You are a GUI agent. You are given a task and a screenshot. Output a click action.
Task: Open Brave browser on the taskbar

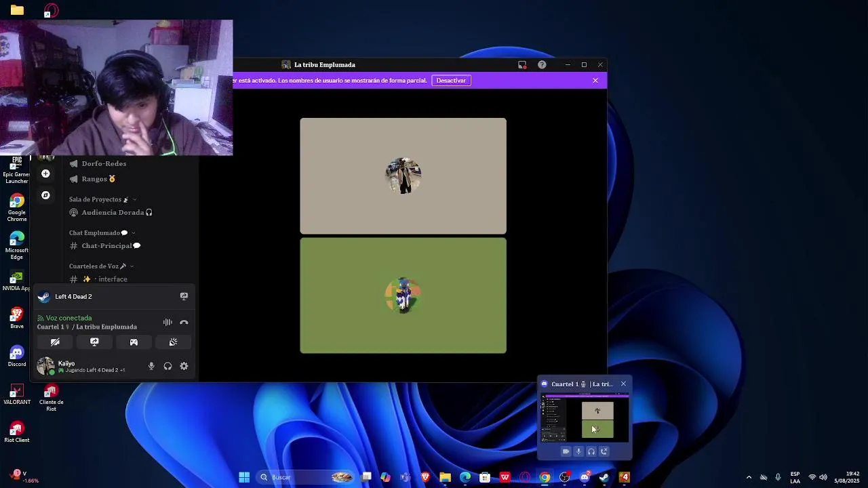425,477
